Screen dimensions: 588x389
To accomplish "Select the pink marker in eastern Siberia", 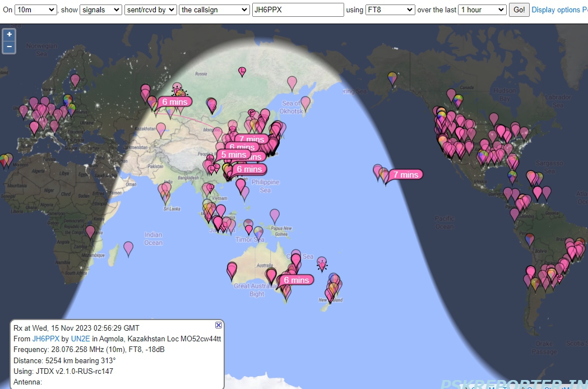I will pos(291,84).
